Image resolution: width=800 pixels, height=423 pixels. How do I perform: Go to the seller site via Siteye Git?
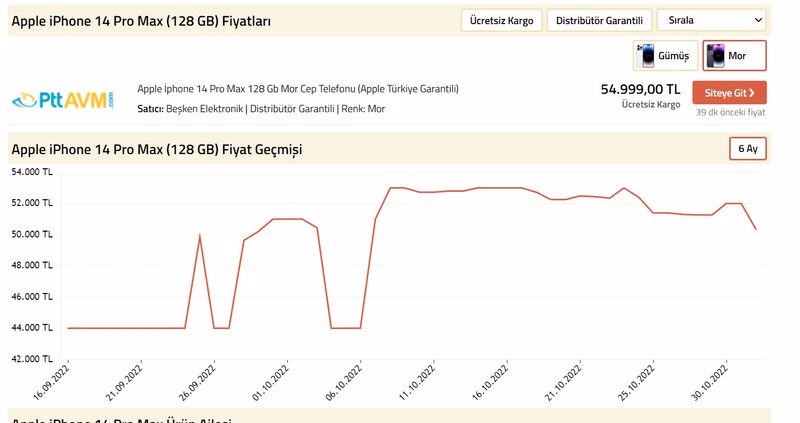tap(729, 93)
